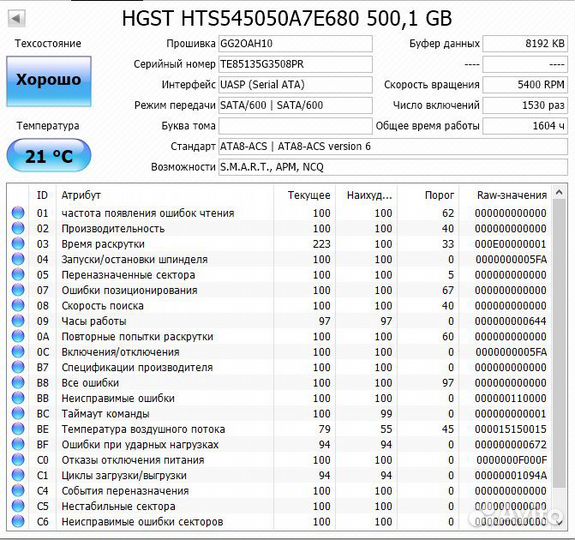
Task: Click status orb for Ошибки позиционирования row
Action: pyautogui.click(x=18, y=290)
